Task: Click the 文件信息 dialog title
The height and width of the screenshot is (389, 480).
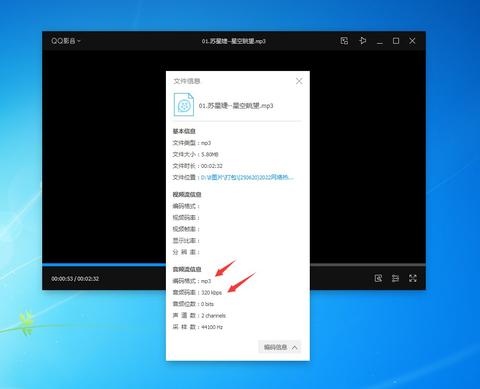Action: click(187, 81)
